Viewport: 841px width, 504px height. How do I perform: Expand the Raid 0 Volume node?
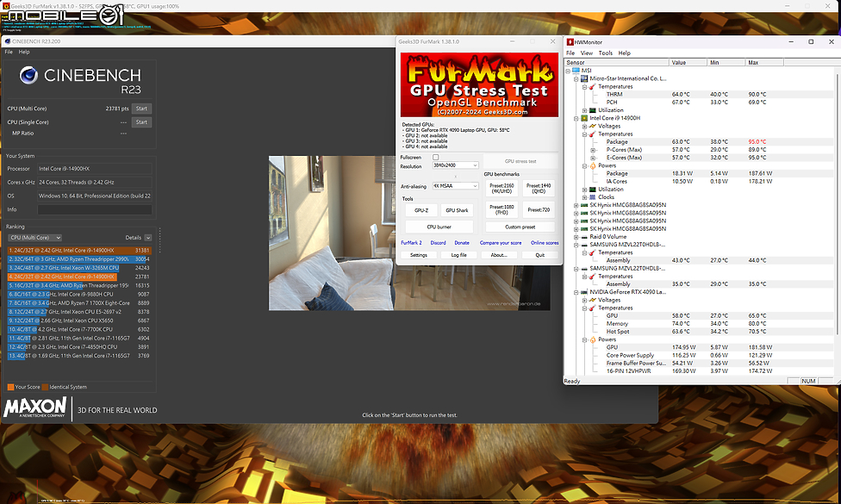click(576, 237)
